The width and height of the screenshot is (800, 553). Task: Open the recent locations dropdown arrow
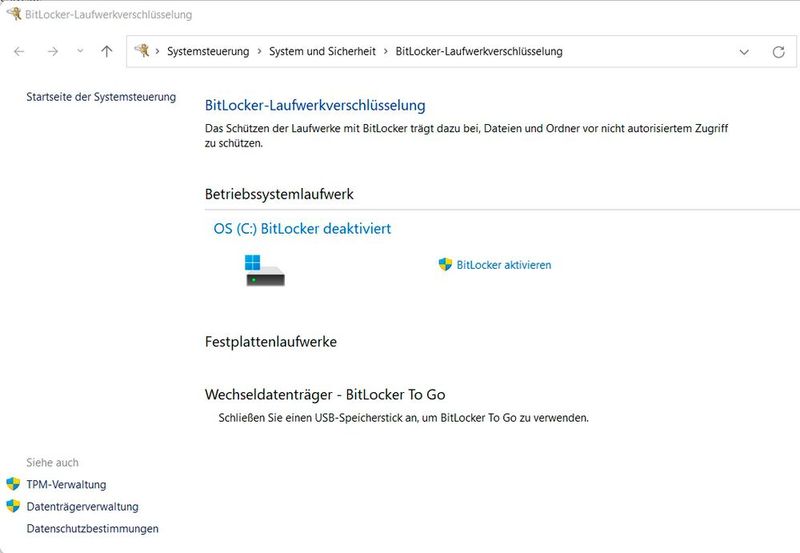(x=80, y=51)
